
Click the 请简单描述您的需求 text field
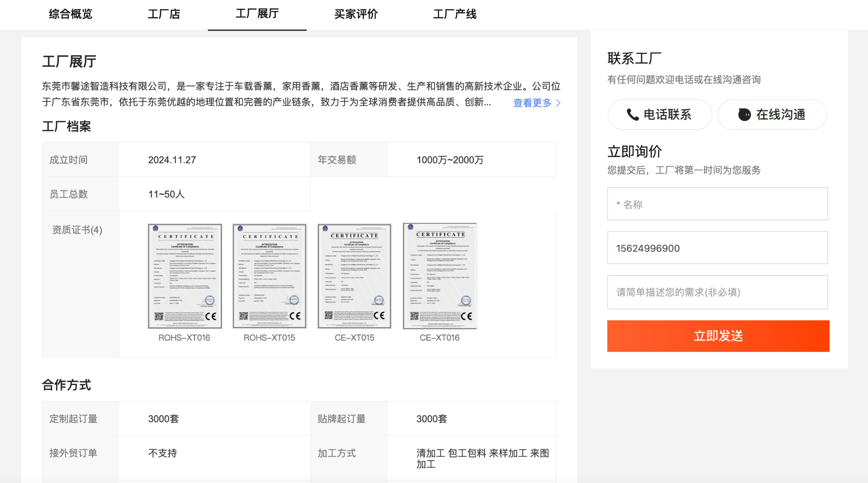718,292
